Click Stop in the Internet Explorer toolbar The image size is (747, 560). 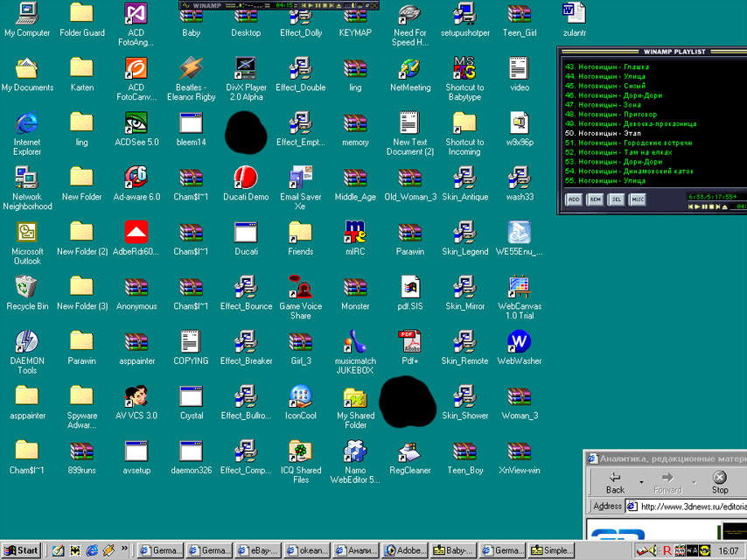(719, 482)
